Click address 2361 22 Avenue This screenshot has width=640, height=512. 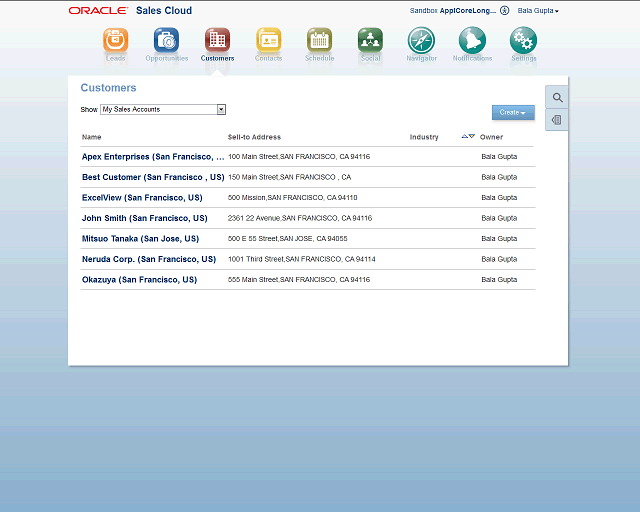tap(300, 218)
